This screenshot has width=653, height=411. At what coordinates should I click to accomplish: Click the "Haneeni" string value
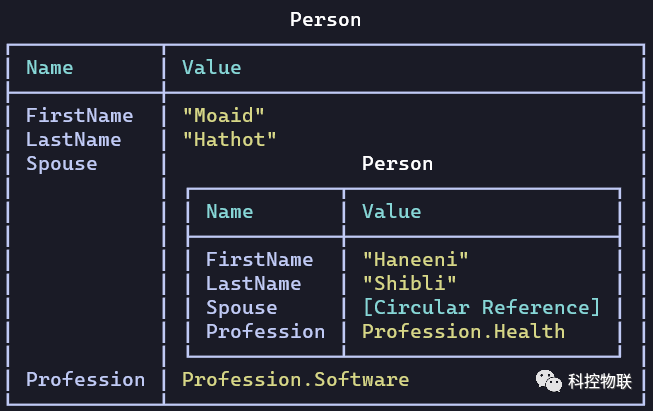coord(416,259)
